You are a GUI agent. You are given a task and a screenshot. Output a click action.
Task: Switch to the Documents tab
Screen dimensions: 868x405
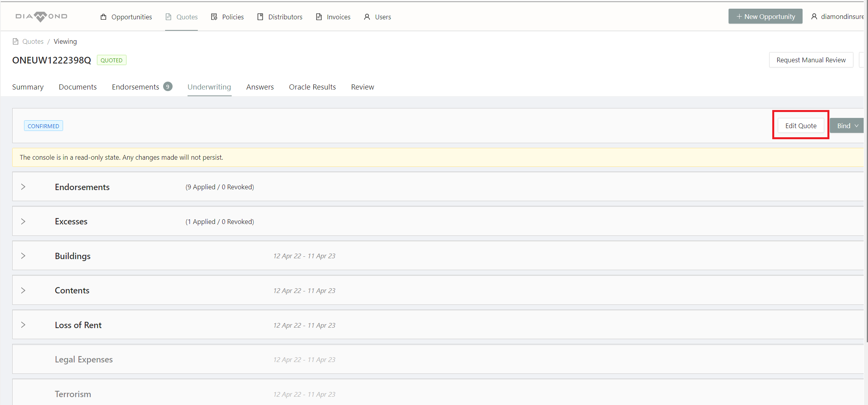[78, 87]
